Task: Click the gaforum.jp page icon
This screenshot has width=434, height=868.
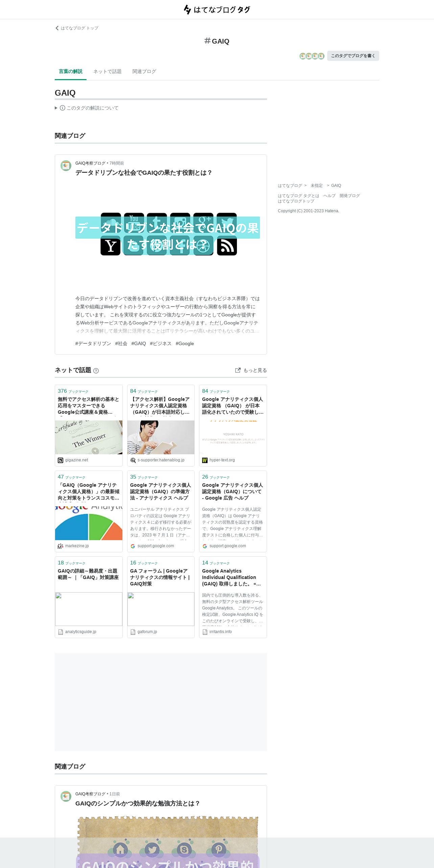Action: tap(133, 632)
